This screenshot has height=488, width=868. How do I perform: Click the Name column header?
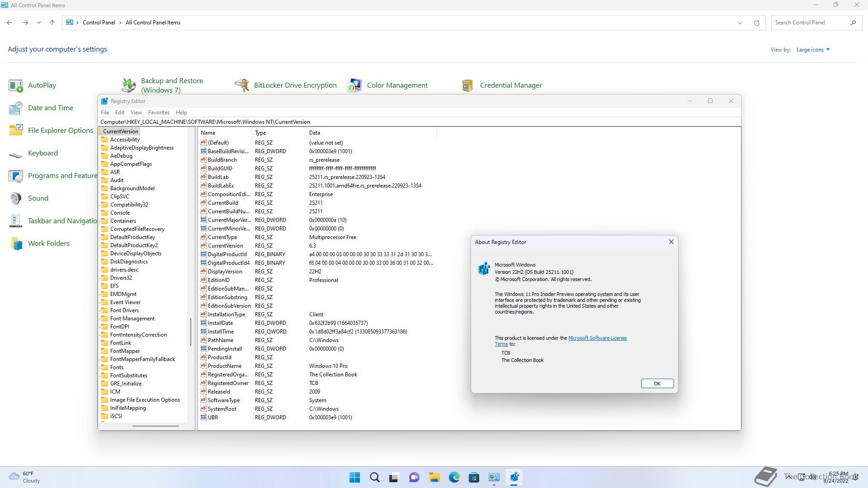(225, 133)
